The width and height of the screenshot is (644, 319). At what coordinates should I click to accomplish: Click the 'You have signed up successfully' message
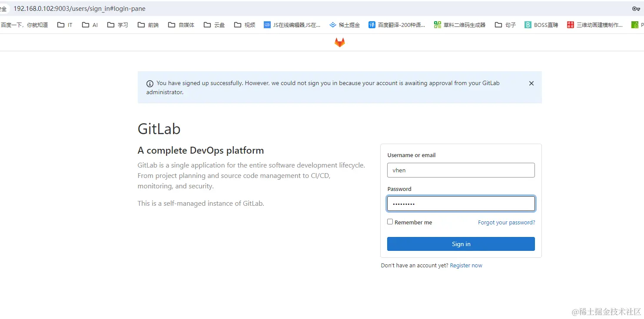click(323, 87)
